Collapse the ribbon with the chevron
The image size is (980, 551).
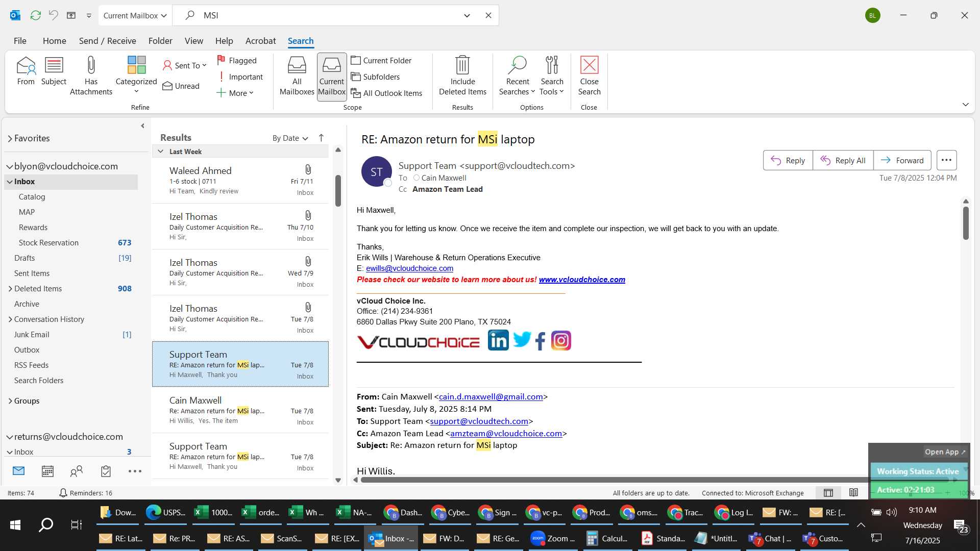click(965, 105)
